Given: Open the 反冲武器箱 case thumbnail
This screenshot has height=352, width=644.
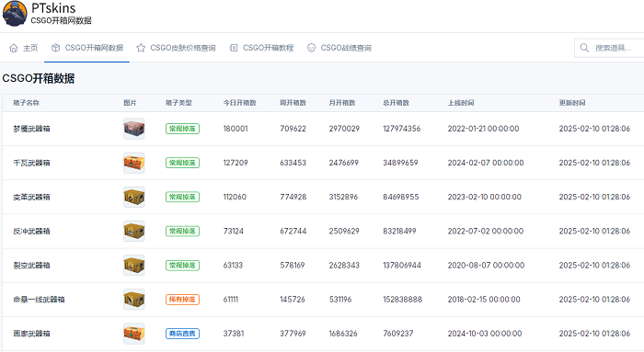Looking at the screenshot, I should coord(134,231).
